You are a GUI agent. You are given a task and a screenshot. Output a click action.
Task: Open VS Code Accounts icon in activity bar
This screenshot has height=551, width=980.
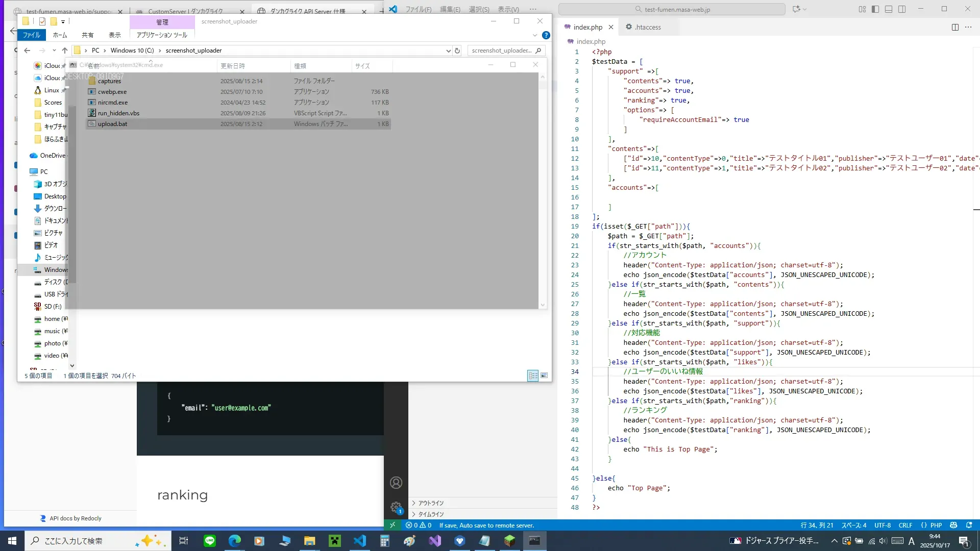pyautogui.click(x=396, y=483)
